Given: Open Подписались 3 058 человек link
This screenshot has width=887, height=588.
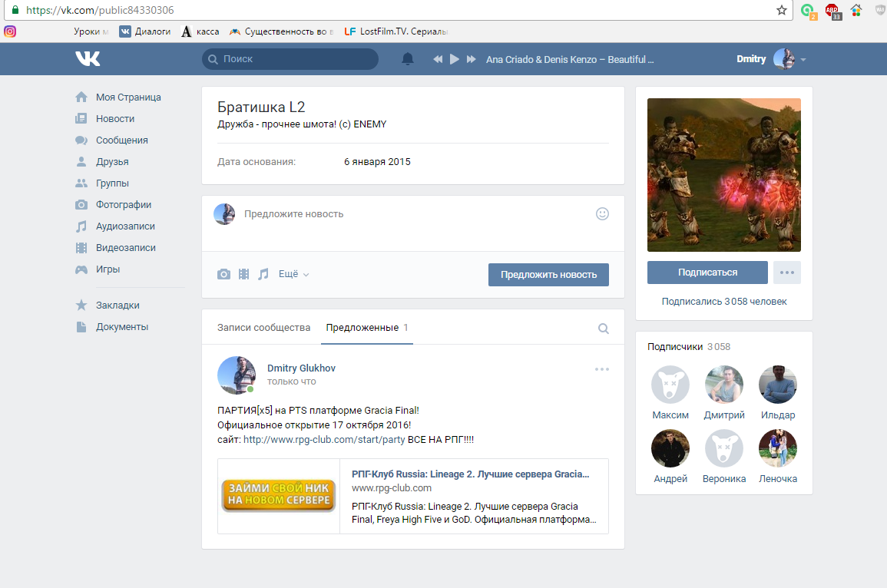Looking at the screenshot, I should click(724, 302).
